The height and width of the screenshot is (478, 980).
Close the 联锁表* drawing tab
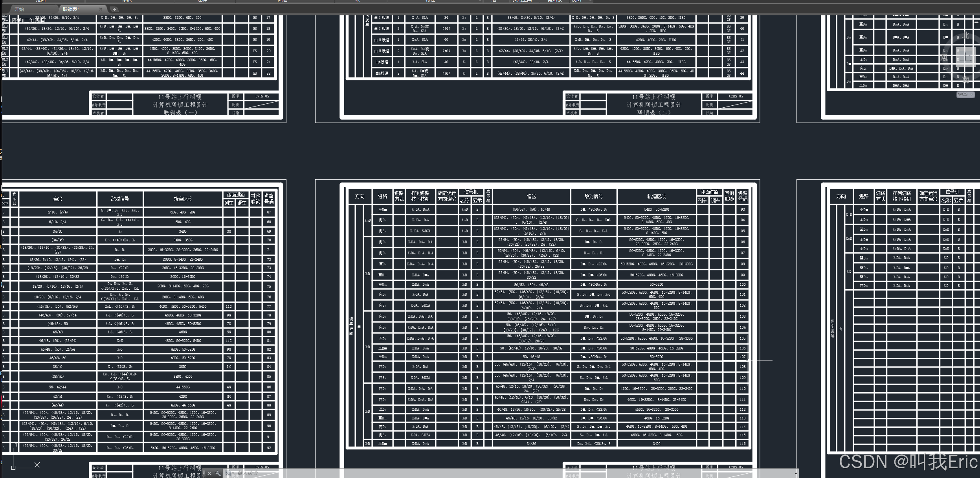[101, 9]
